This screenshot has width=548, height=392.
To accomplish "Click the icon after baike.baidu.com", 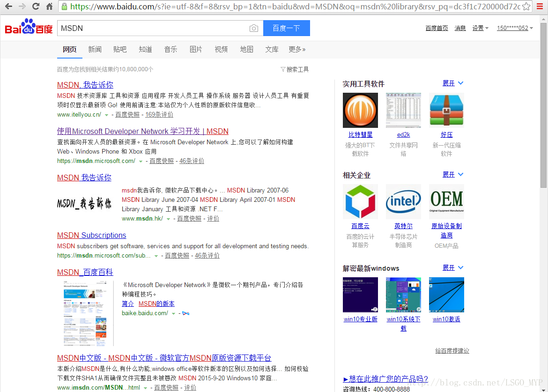I will click(185, 313).
